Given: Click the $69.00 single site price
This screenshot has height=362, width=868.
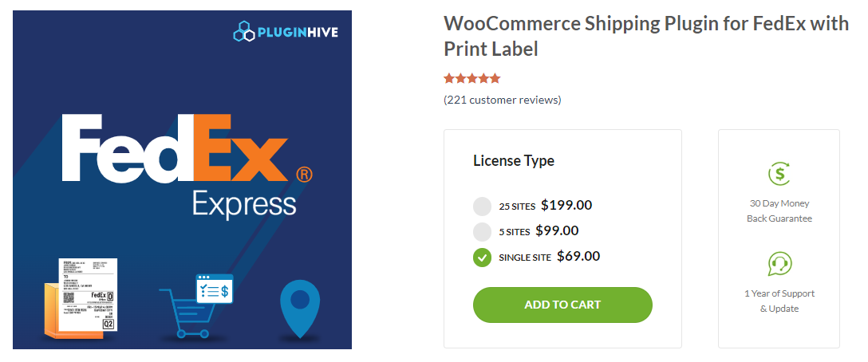Looking at the screenshot, I should click(x=578, y=256).
